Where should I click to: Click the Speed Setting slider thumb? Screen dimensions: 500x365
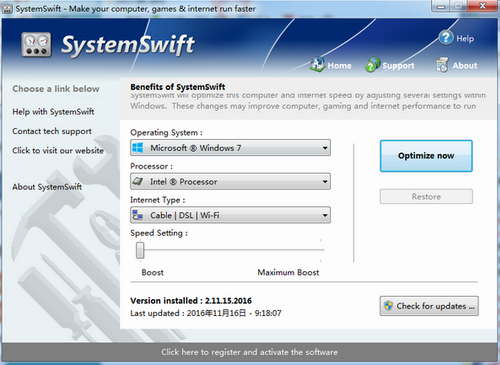140,250
